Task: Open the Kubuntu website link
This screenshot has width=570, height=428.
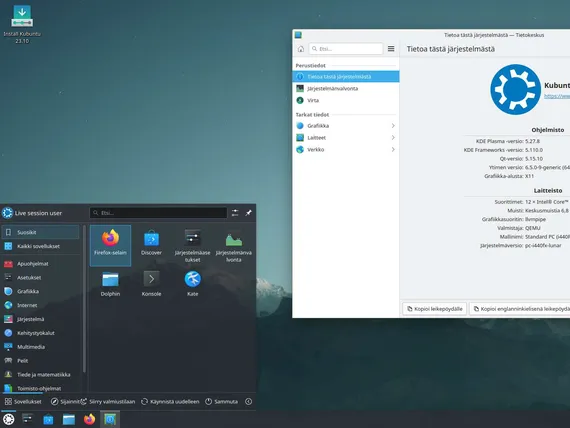Action: (x=557, y=96)
